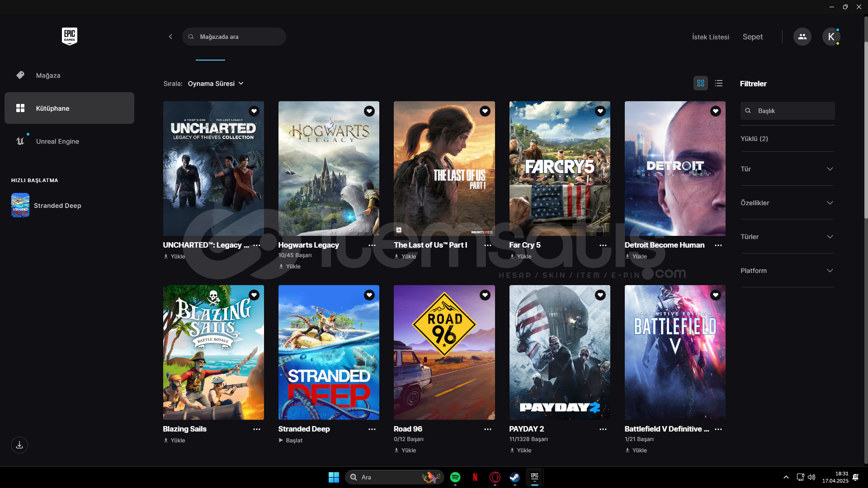Image resolution: width=868 pixels, height=488 pixels.
Task: Select Kütüphane in the sidebar
Action: (x=69, y=108)
